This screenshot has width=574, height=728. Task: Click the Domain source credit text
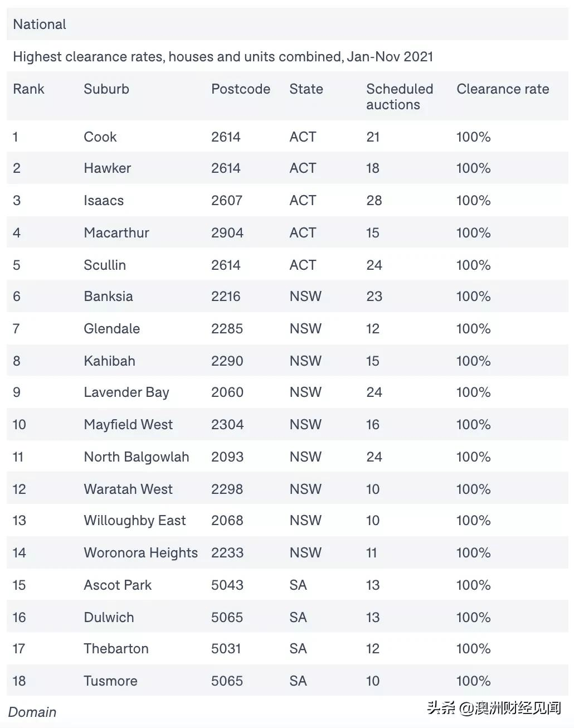click(32, 712)
